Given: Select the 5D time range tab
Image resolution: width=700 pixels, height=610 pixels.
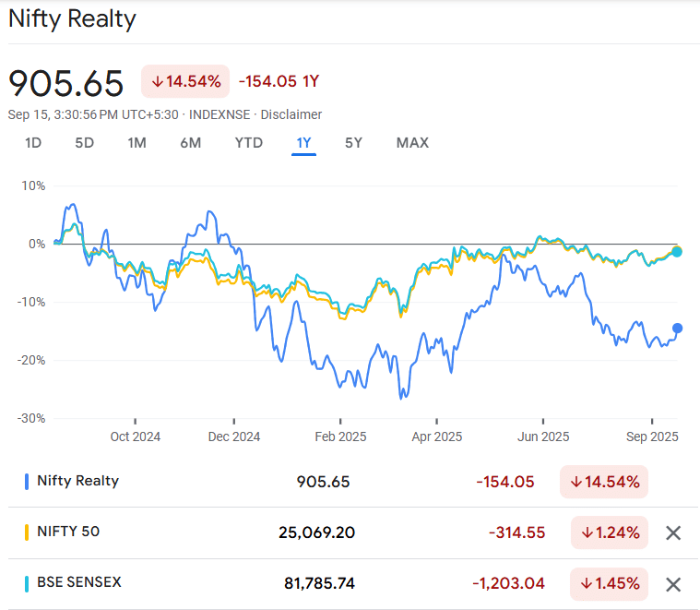Looking at the screenshot, I should [84, 143].
